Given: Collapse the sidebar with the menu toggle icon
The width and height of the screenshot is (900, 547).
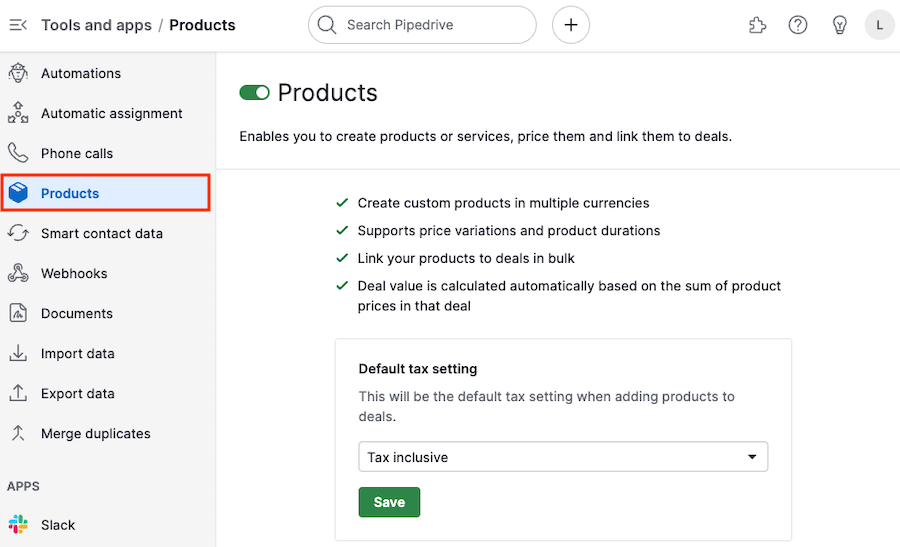Looking at the screenshot, I should point(18,25).
